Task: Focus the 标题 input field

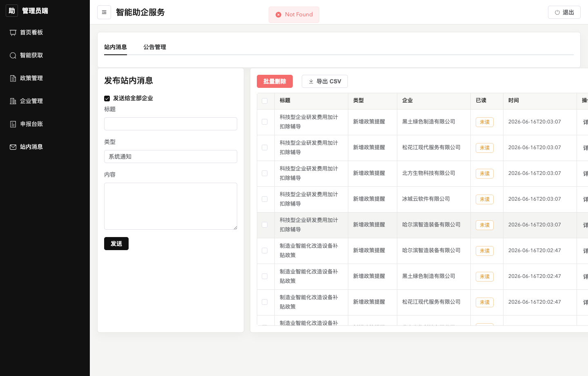Action: pyautogui.click(x=171, y=124)
